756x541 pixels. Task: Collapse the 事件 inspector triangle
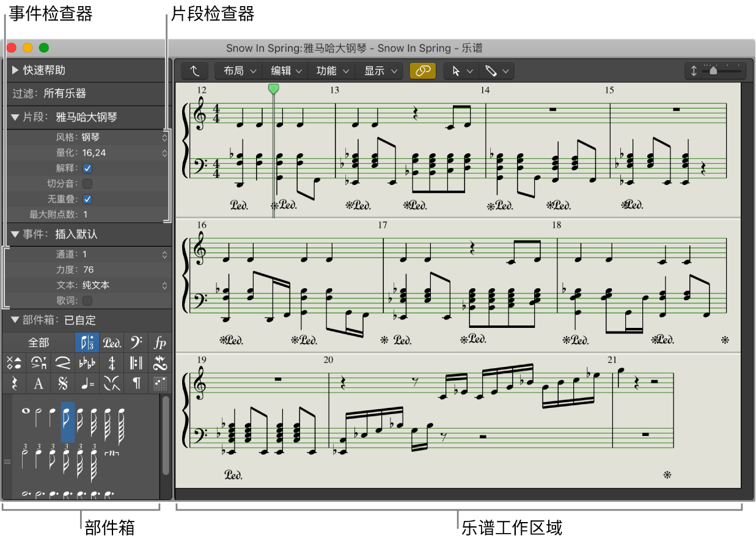point(15,234)
